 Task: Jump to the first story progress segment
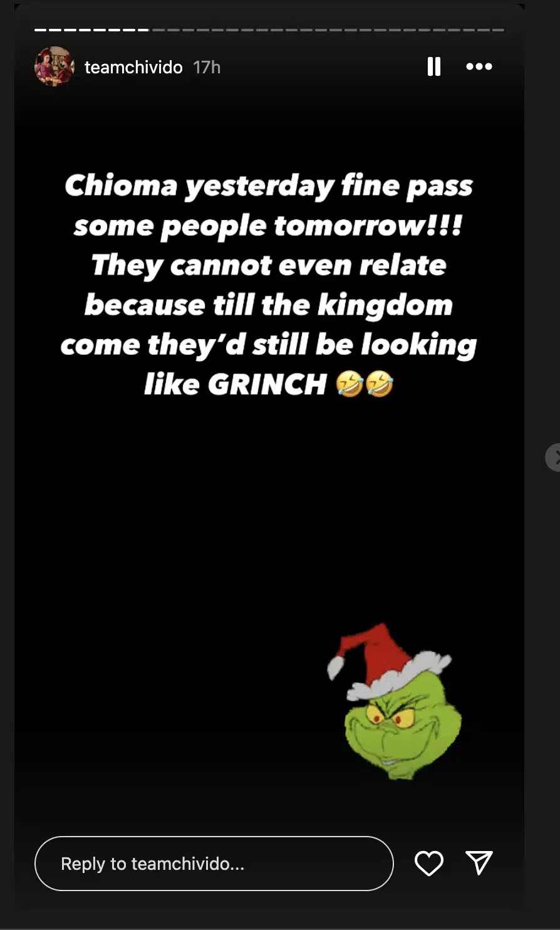coord(41,29)
